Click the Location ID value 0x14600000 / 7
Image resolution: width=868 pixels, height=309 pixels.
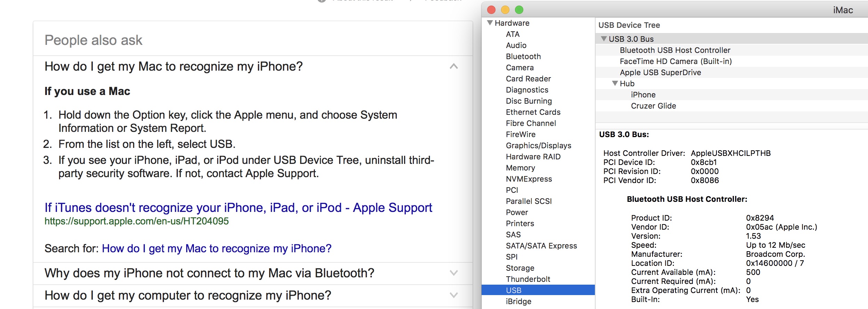click(775, 263)
